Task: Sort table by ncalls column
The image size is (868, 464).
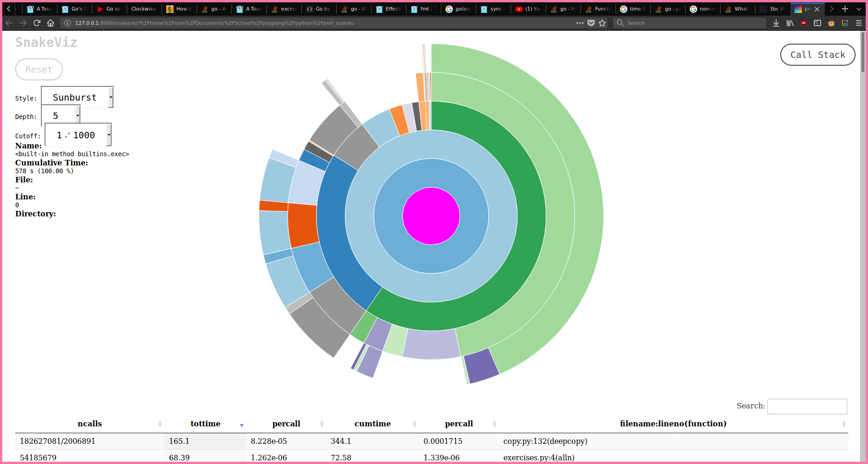Action: (90, 424)
